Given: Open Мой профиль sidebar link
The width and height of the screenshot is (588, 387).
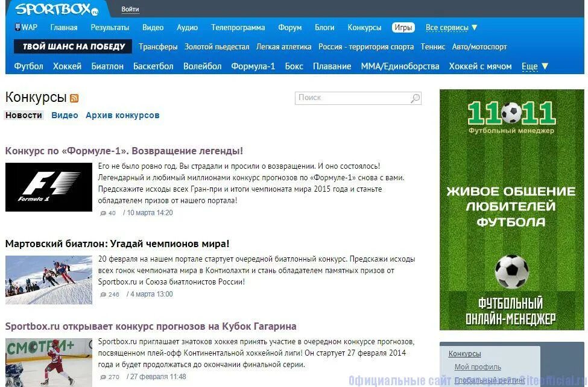Looking at the screenshot, I should coord(478,367).
